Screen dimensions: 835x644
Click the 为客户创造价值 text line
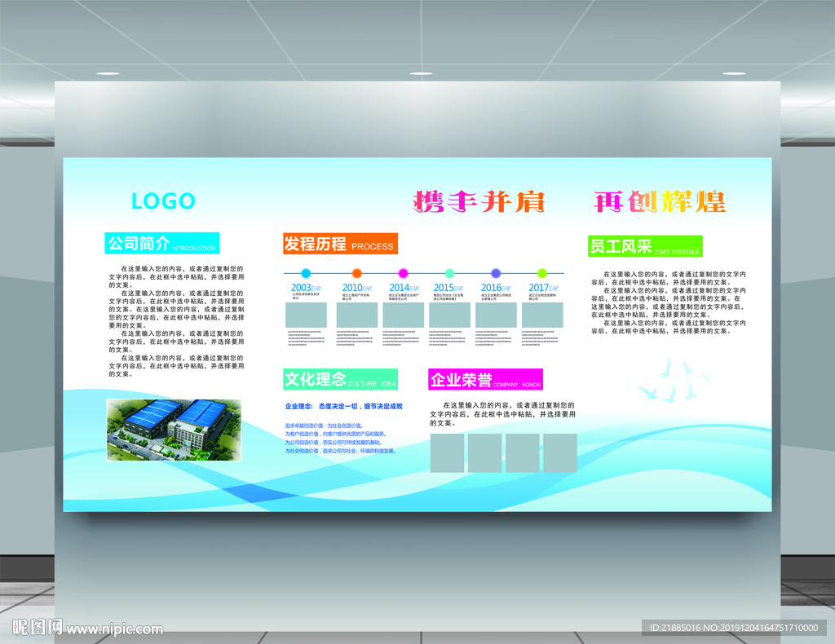(x=335, y=434)
